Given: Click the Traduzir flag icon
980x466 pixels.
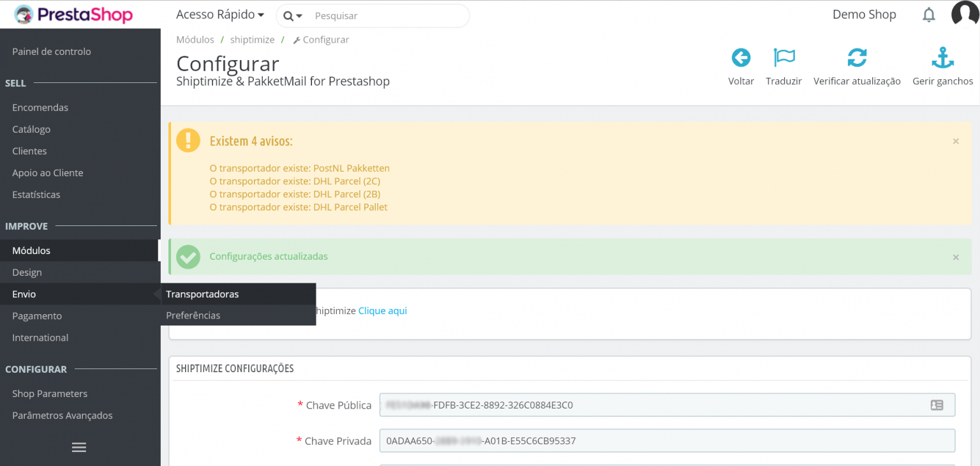Looking at the screenshot, I should (784, 58).
